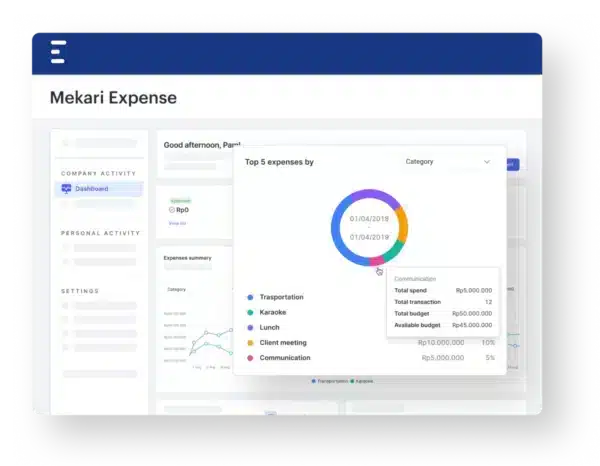
Task: Click the Mekari logo in header
Action: (x=58, y=52)
